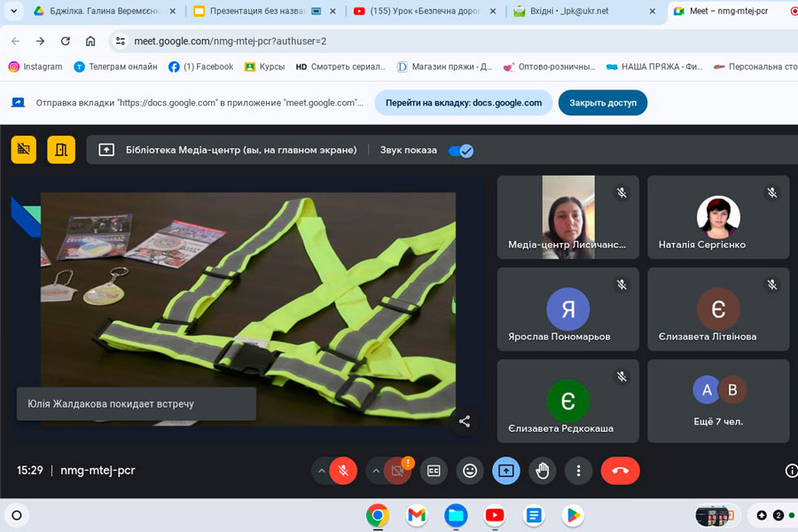Open the "(1) Facebook" bookmark
Screen dimensions: 798x532
[x=200, y=66]
